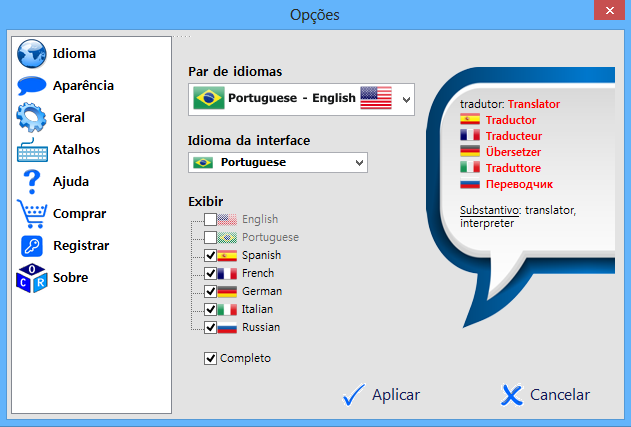Click the Russian label in Exibir list
Viewport: 631px width, 427px height.
261,328
